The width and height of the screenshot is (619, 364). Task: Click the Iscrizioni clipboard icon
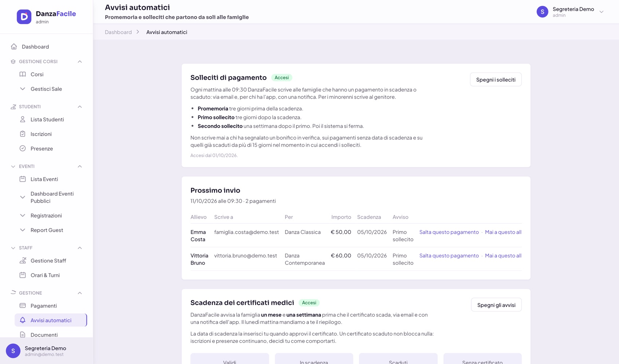pos(23,134)
